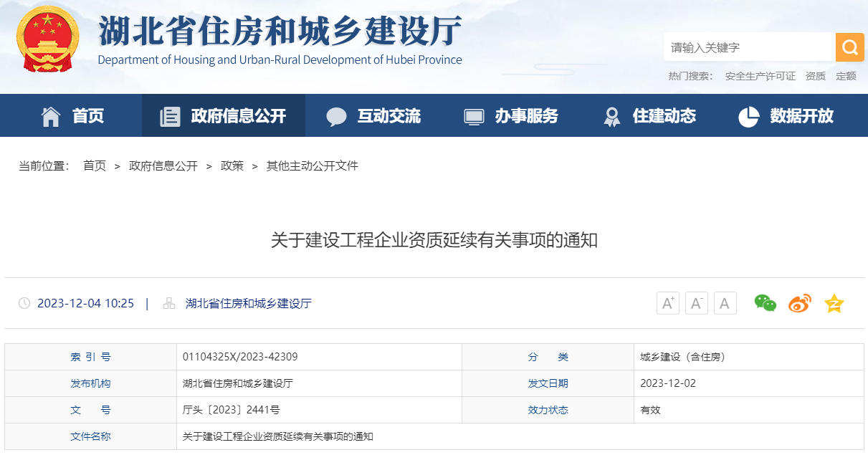Open the 首页 navigation tab

pyautogui.click(x=72, y=115)
